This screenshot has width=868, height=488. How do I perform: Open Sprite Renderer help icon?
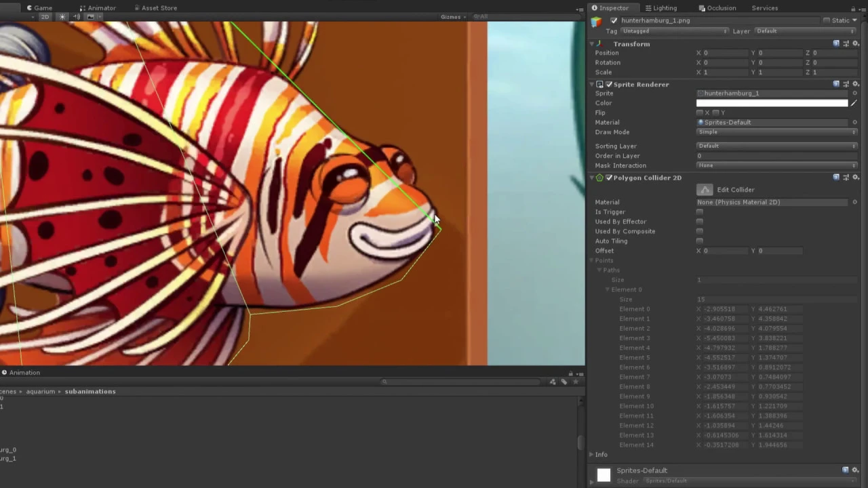(836, 84)
